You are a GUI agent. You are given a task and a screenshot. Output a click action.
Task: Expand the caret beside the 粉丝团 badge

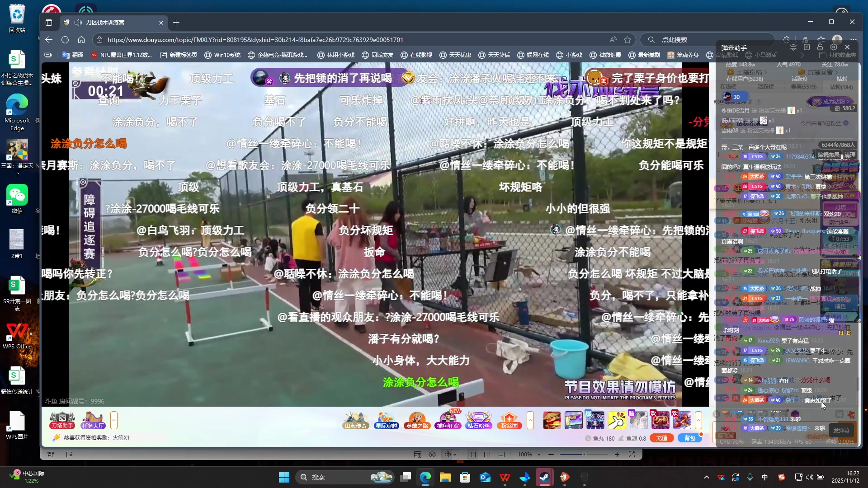(x=530, y=420)
